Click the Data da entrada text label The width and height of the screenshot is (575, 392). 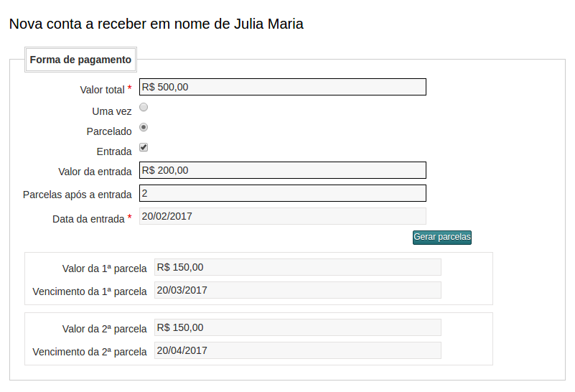tap(89, 219)
